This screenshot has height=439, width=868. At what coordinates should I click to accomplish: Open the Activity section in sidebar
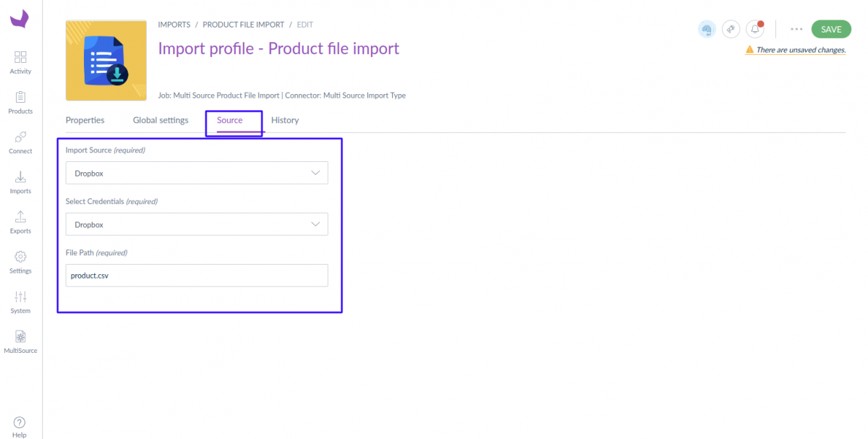[20, 61]
